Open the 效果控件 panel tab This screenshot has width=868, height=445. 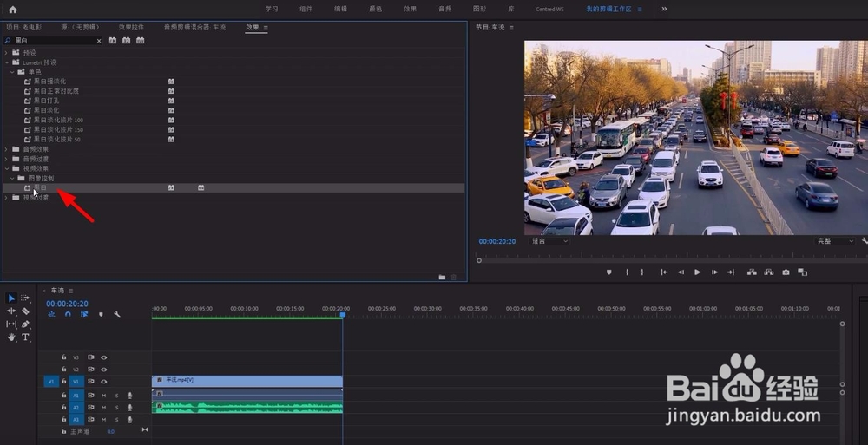pos(131,27)
